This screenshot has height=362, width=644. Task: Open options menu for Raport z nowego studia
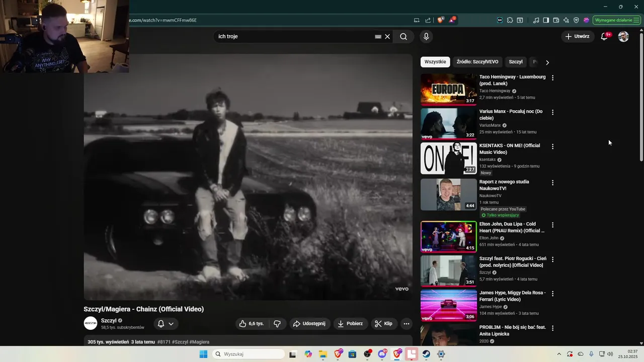552,183
